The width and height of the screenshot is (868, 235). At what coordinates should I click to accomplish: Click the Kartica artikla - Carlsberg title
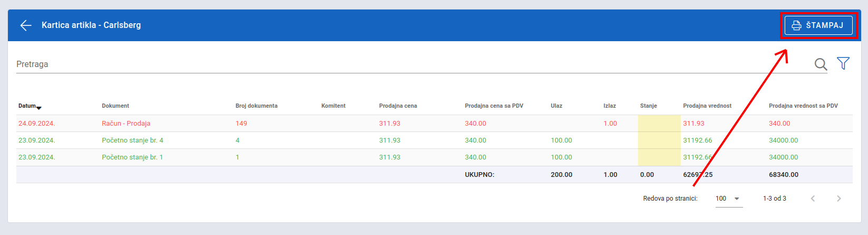click(91, 25)
